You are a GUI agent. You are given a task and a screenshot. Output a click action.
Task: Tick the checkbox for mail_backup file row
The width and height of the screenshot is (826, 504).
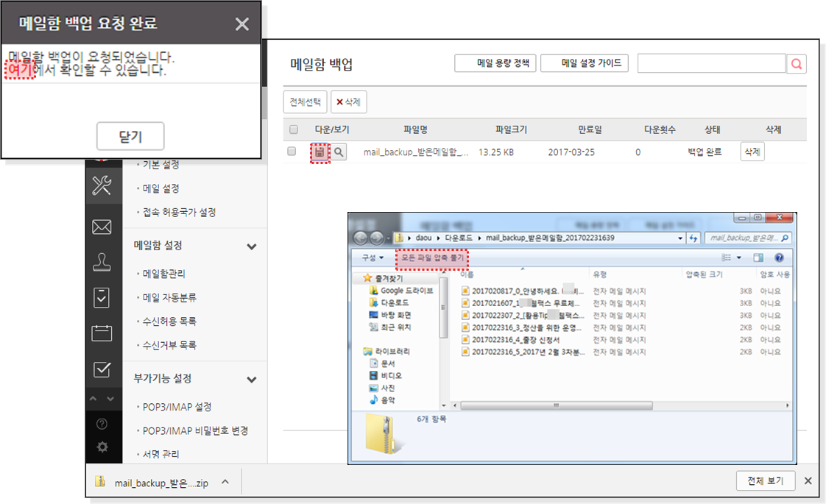(x=292, y=152)
